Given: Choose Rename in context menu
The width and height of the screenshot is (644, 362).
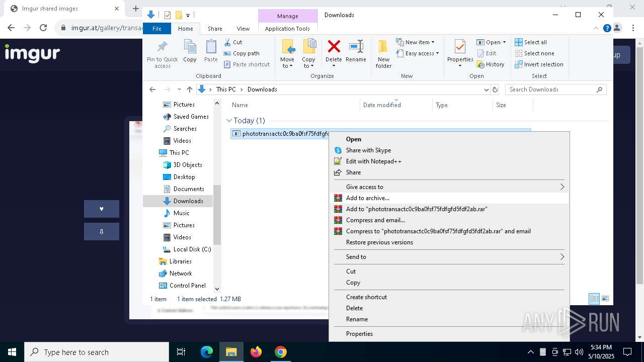Looking at the screenshot, I should pos(449,319).
